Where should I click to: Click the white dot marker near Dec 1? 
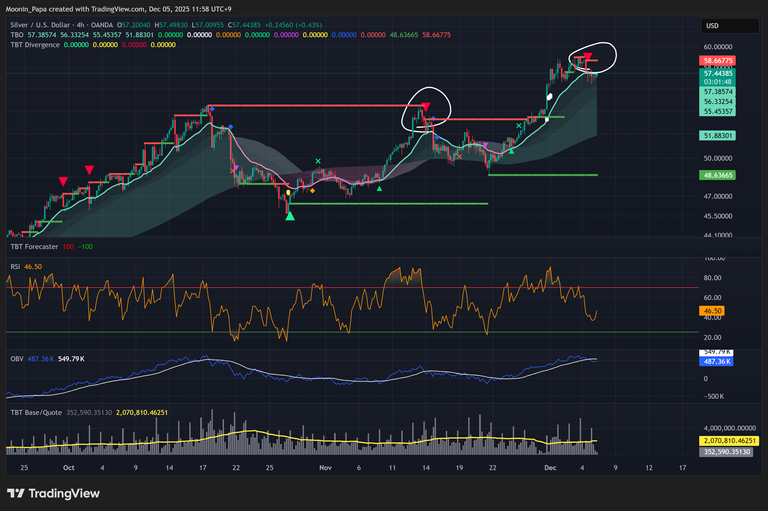coord(548,96)
